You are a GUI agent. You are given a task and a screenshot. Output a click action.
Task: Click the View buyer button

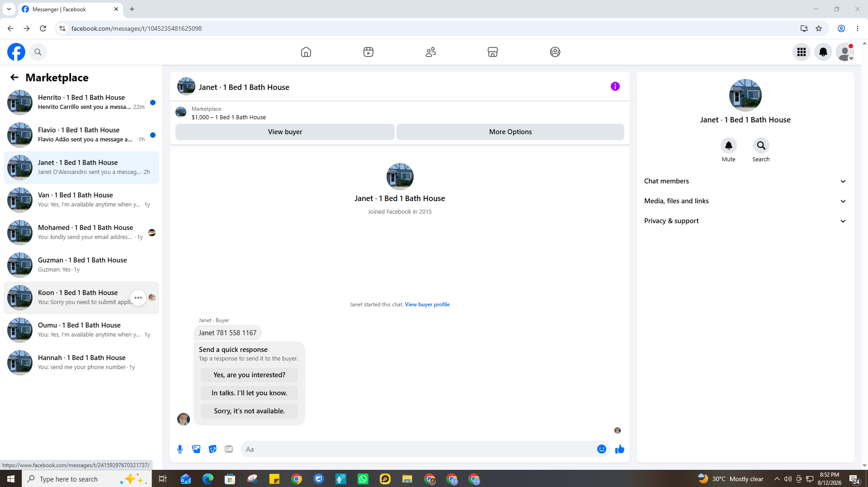(x=285, y=132)
